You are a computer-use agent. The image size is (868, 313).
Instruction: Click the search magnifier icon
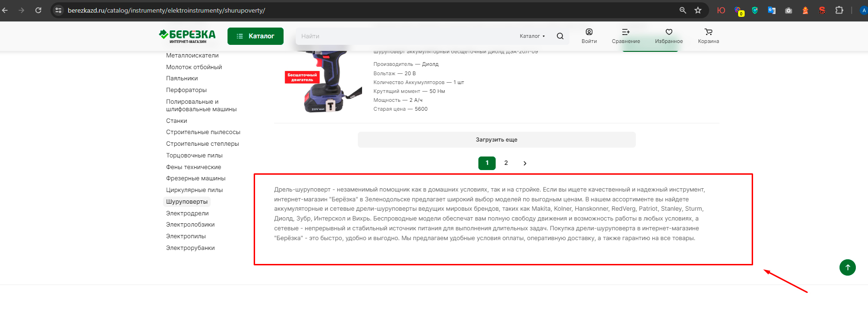(560, 36)
